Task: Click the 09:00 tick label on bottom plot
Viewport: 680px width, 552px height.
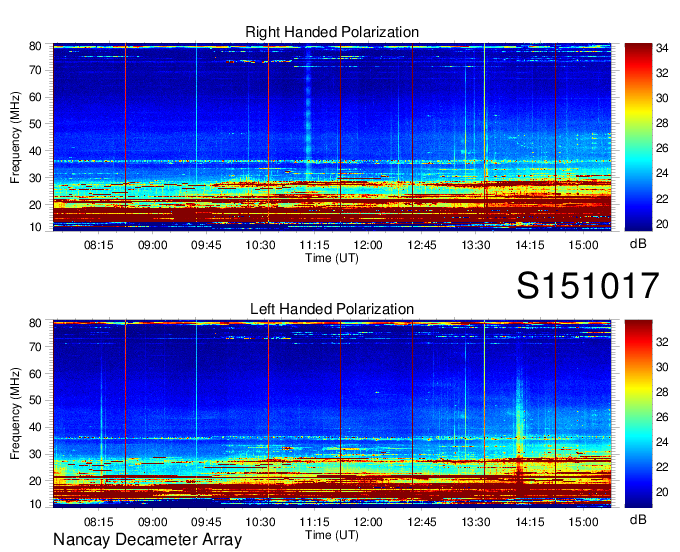Action: [x=153, y=522]
